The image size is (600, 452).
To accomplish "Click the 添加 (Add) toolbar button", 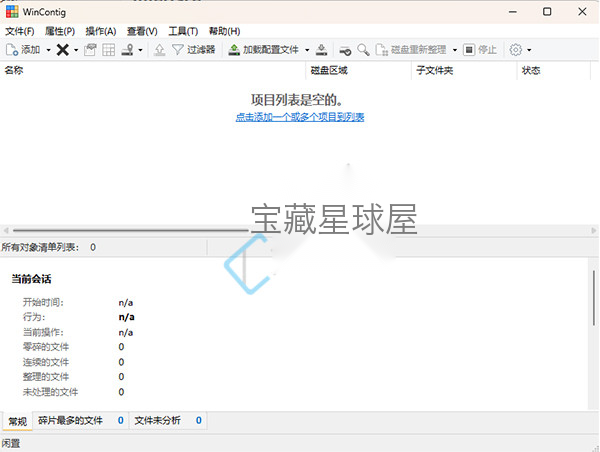I will pyautogui.click(x=23, y=50).
